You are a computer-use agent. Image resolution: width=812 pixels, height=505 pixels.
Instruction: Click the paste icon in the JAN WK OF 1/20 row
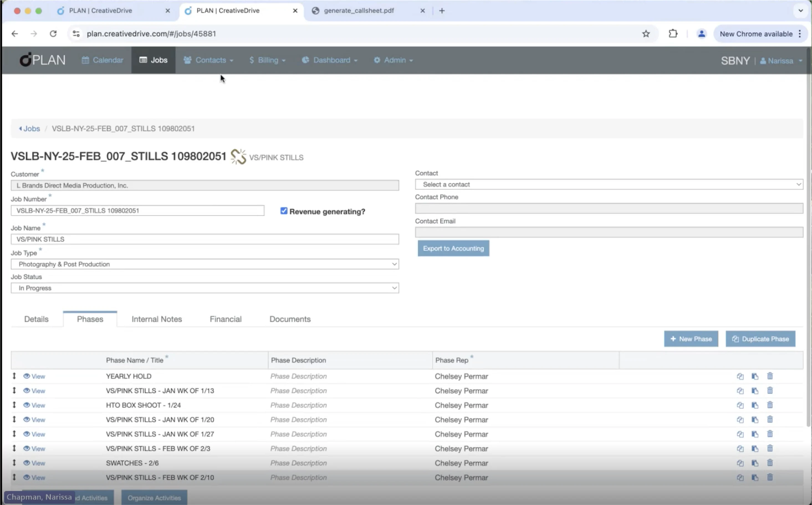[755, 420]
